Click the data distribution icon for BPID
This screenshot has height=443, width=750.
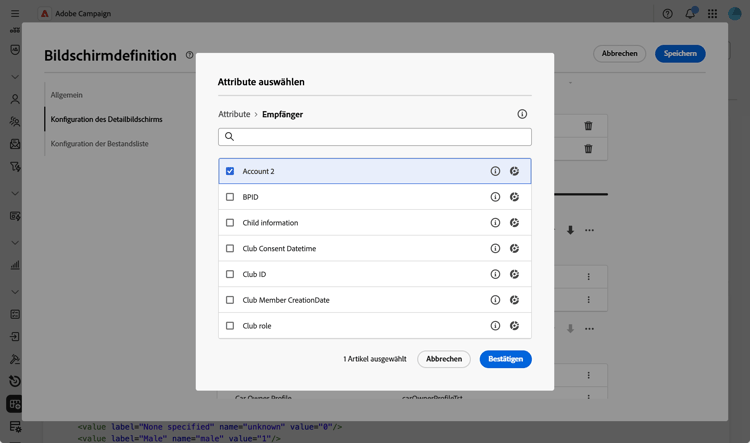click(514, 197)
